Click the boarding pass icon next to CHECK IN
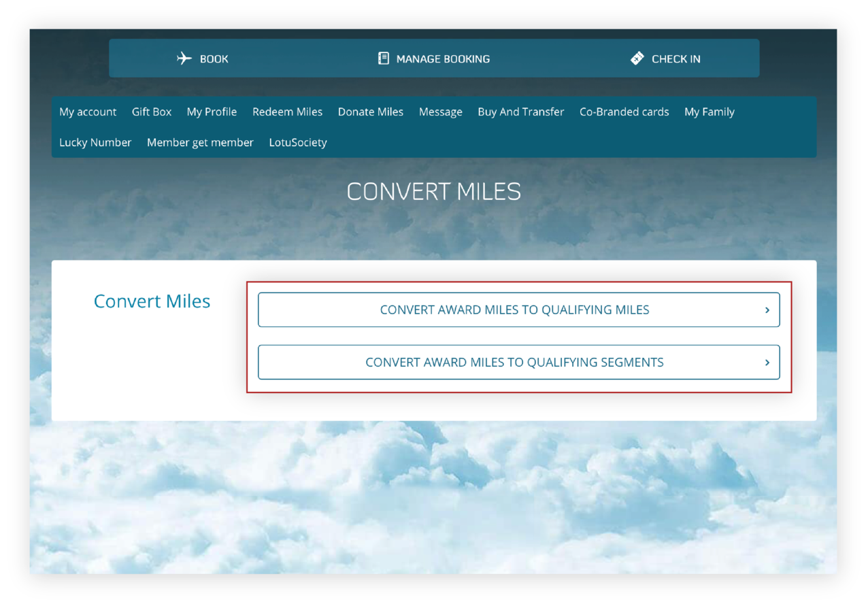Viewport: 868px width, 604px height. tap(637, 58)
